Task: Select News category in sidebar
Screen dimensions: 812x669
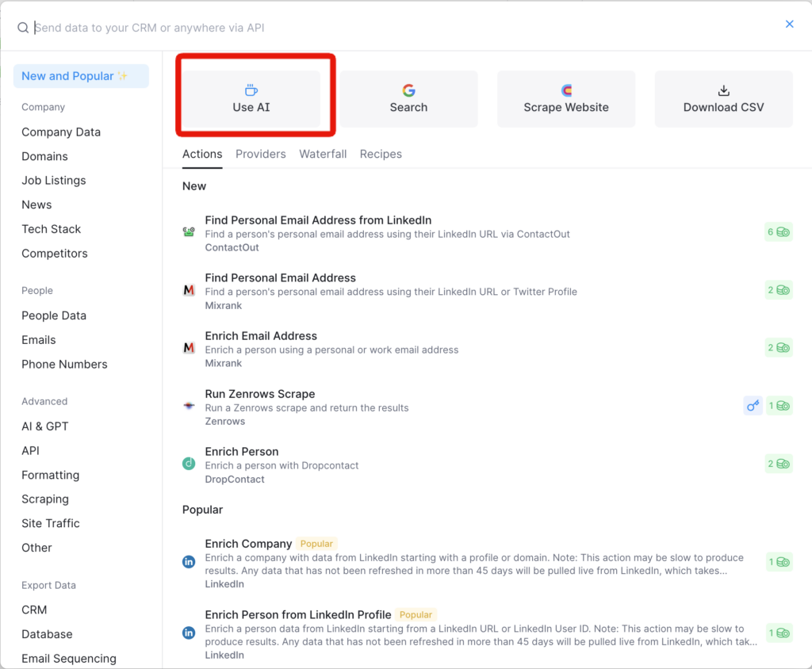Action: click(x=36, y=205)
